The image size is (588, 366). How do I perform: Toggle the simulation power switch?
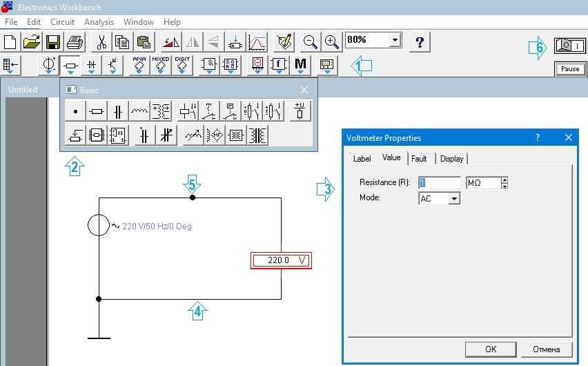click(x=569, y=46)
